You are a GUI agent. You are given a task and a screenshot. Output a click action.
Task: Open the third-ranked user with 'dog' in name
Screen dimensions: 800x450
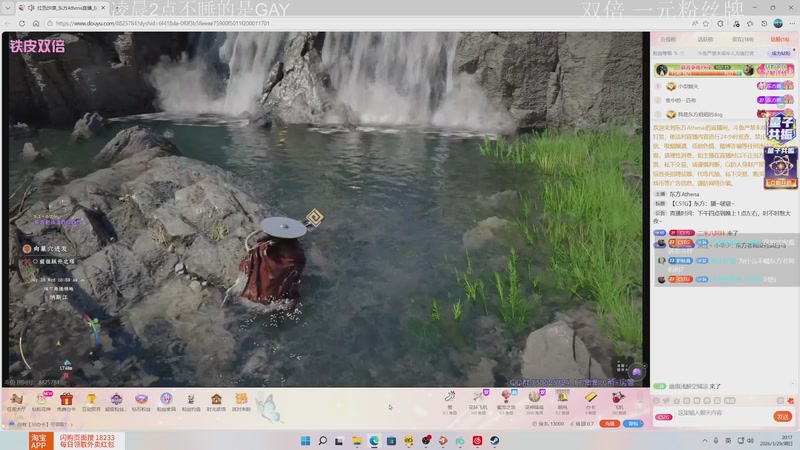pyautogui.click(x=700, y=114)
